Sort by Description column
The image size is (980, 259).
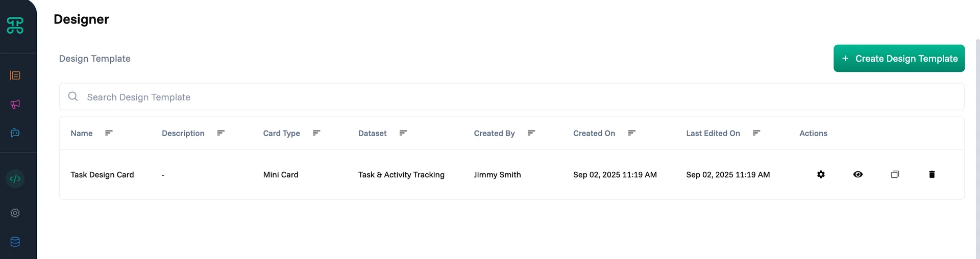[221, 133]
